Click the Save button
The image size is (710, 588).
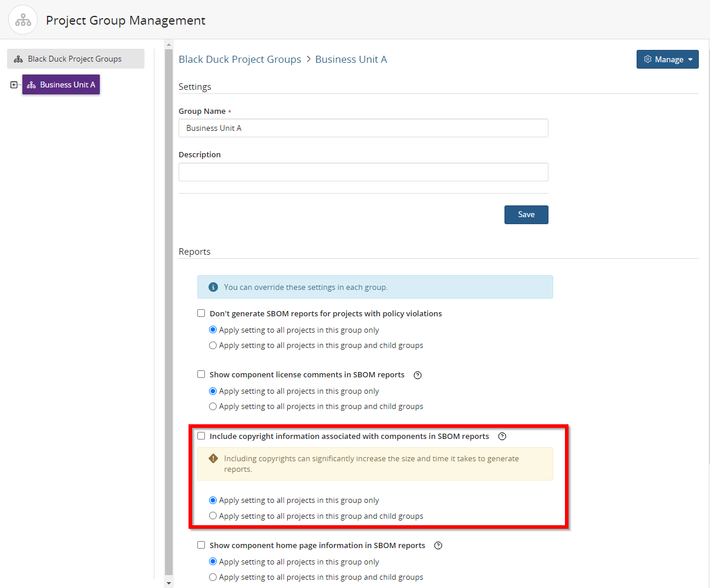point(526,215)
